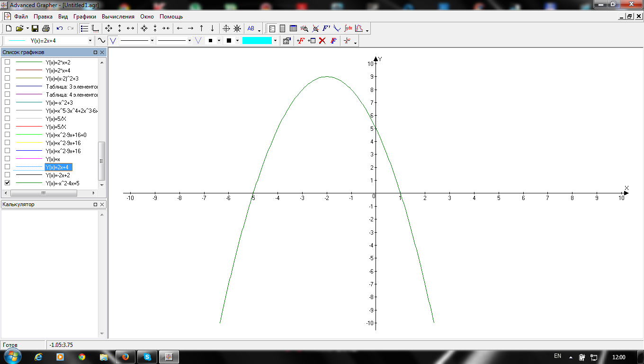Click the AB text label tool
The image size is (644, 364).
click(251, 28)
